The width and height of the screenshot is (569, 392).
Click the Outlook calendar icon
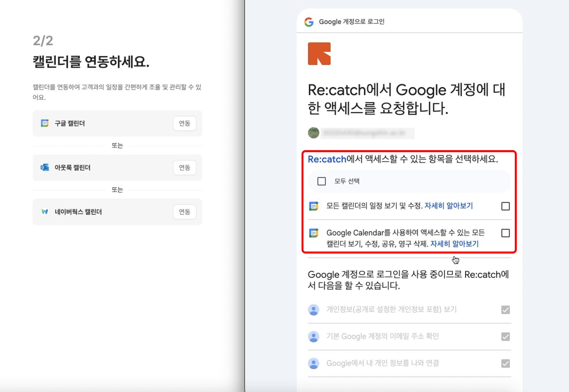click(45, 168)
